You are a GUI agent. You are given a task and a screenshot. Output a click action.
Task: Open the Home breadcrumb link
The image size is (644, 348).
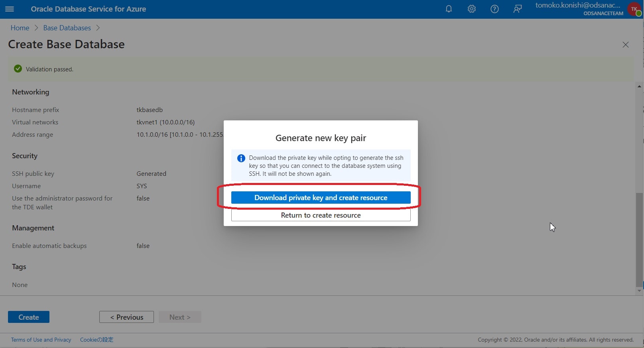point(20,28)
